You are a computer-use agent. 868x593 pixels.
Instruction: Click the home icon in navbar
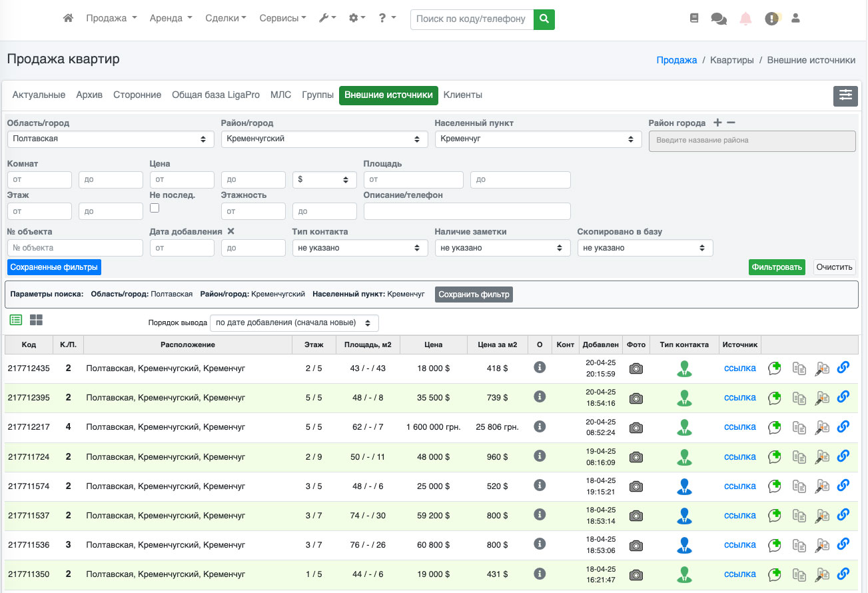point(68,19)
